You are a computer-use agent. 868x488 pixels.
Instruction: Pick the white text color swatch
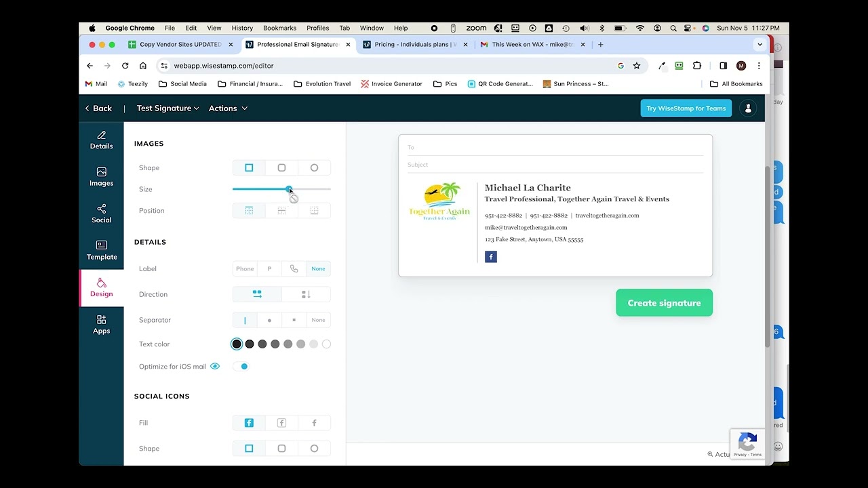[326, 344]
